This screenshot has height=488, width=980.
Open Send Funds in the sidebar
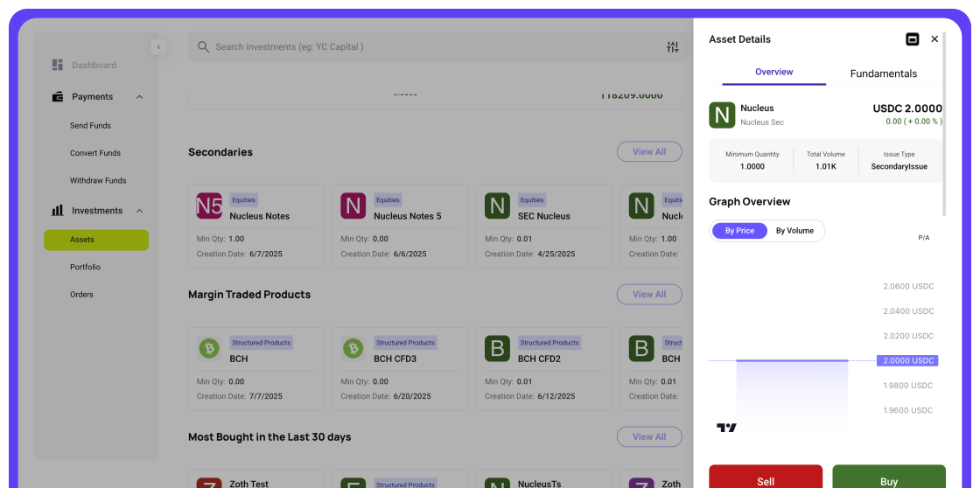90,126
